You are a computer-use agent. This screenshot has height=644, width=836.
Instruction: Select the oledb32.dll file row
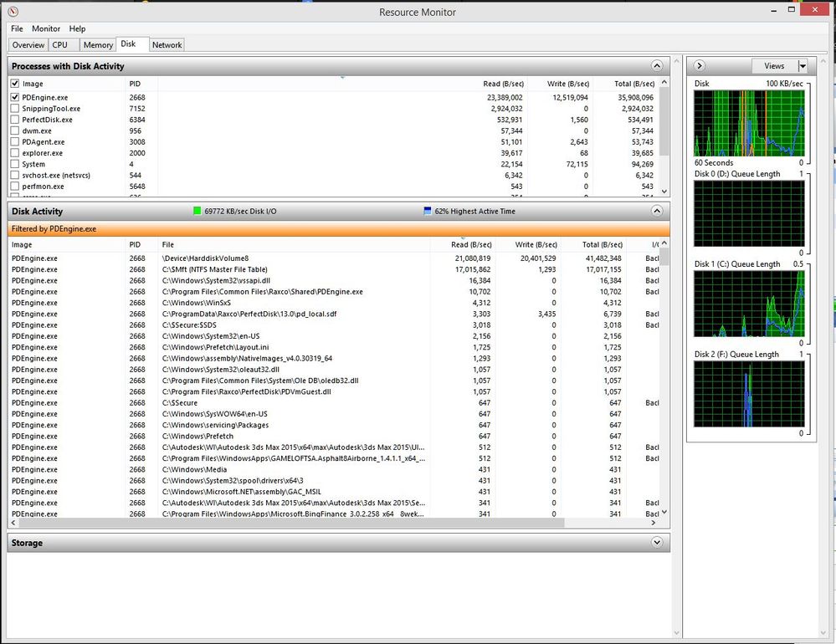point(335,381)
